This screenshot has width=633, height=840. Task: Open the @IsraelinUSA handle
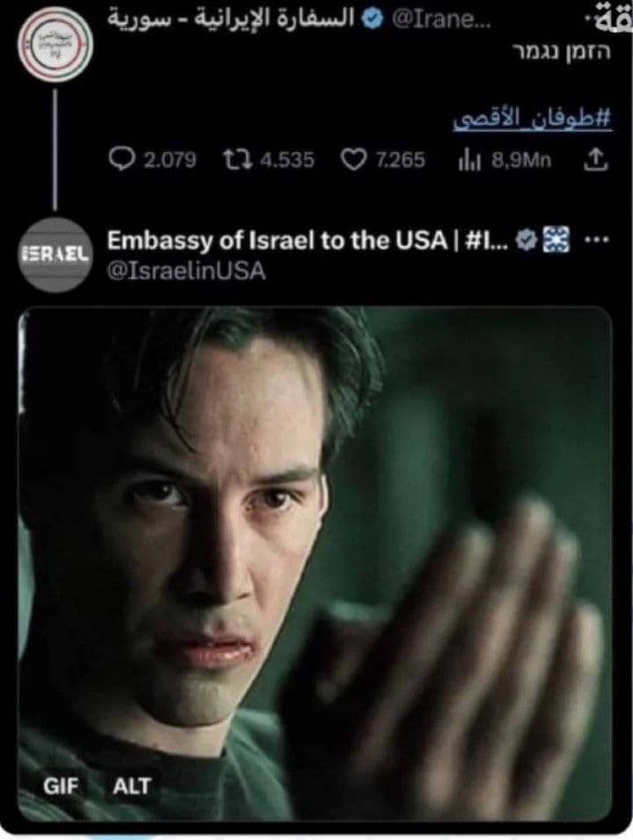pyautogui.click(x=186, y=271)
